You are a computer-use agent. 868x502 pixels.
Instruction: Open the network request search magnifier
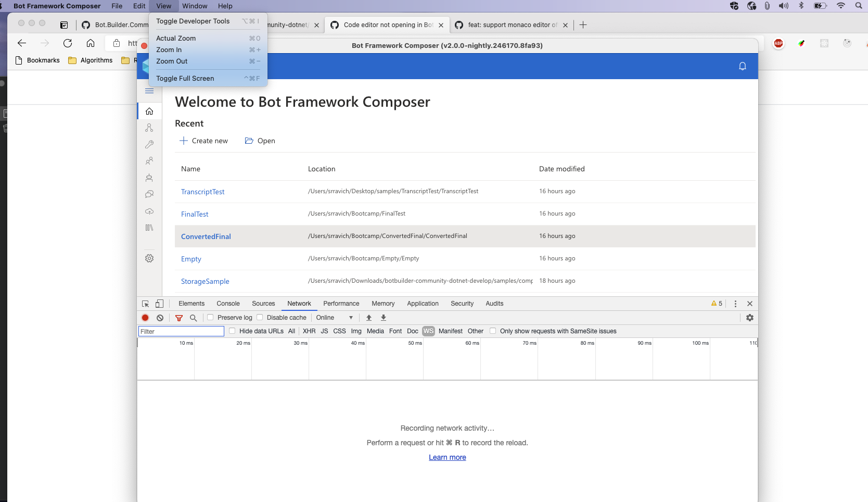[x=193, y=318]
